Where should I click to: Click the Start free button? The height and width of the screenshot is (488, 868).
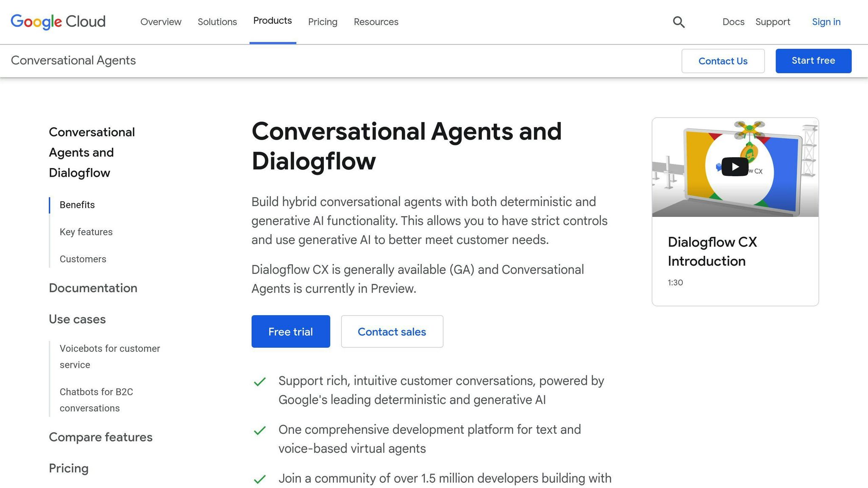click(813, 61)
